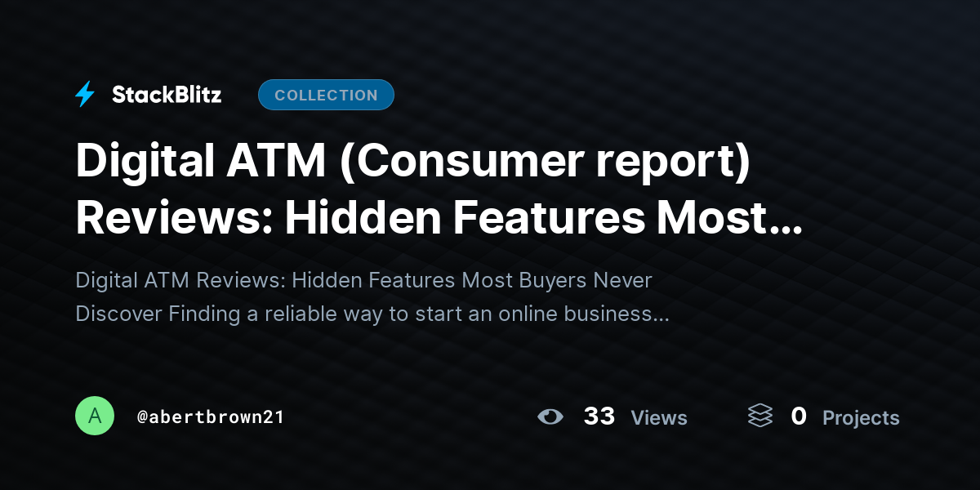The image size is (980, 490).
Task: Click the description line starting 'Discover Finding a reliable'
Action: pyautogui.click(x=372, y=314)
